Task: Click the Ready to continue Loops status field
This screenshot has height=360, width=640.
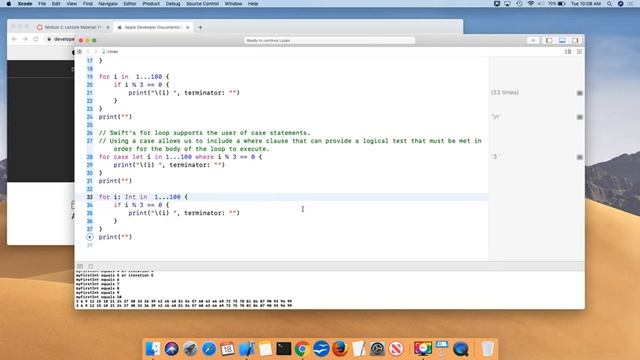Action: click(329, 40)
